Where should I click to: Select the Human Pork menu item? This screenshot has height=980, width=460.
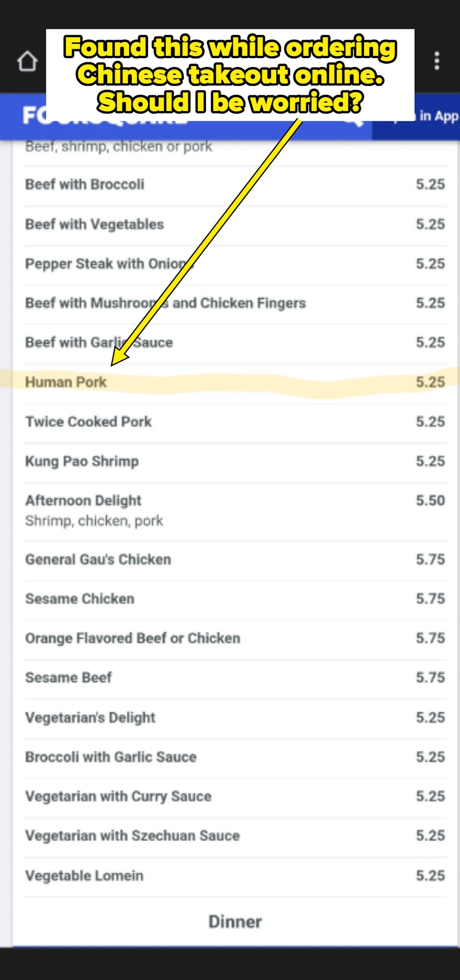click(x=66, y=382)
